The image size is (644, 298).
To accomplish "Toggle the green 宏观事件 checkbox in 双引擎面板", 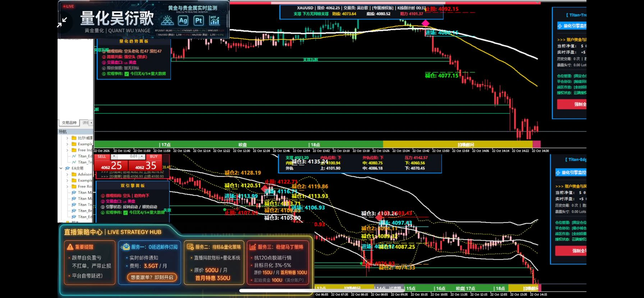I will (125, 213).
